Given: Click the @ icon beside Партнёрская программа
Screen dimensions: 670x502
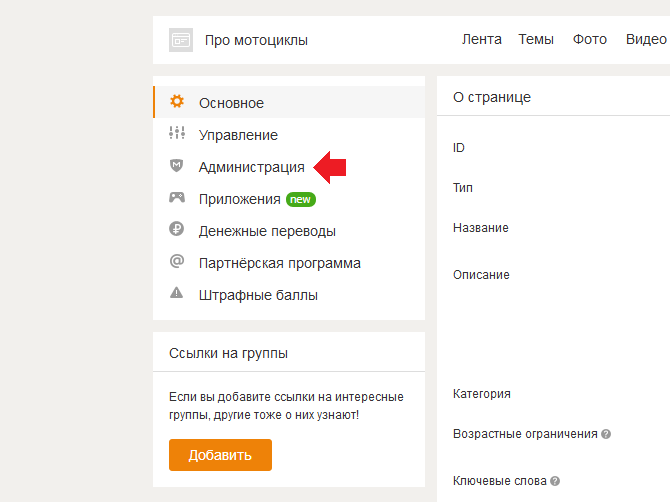Looking at the screenshot, I should (x=177, y=261).
